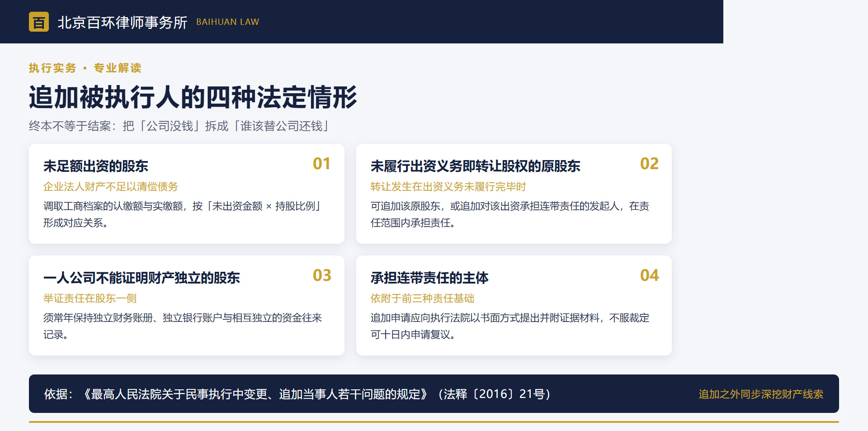
Task: Click the 北京百环律师事务所 firm name
Action: coord(123,22)
